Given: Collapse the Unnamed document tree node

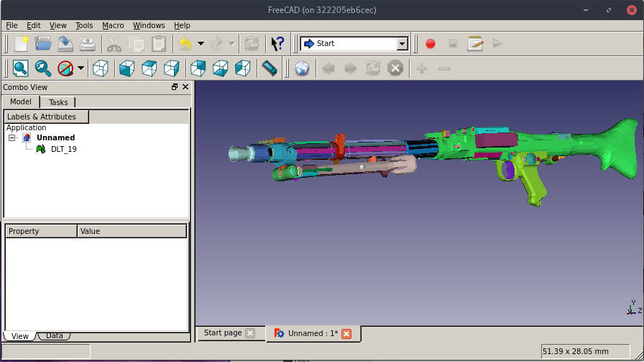Looking at the screenshot, I should [x=12, y=137].
